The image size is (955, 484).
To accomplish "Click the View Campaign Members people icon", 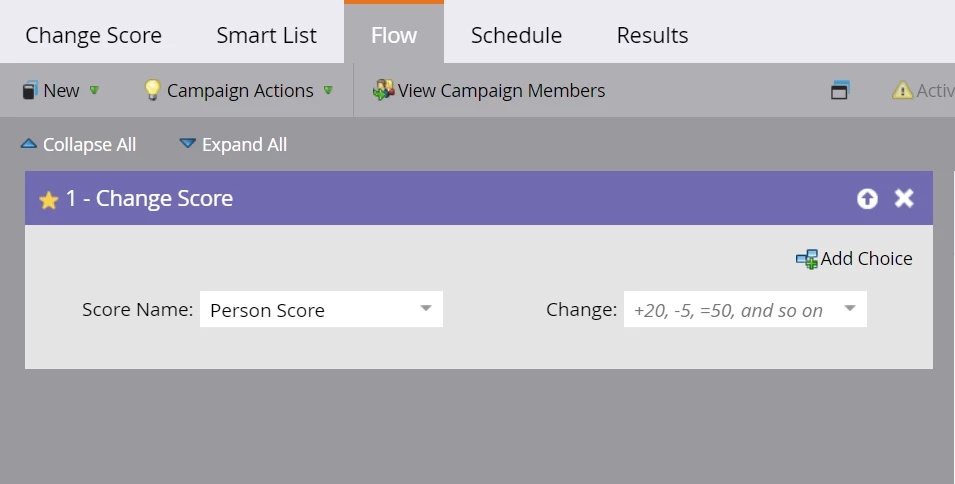I will (383, 90).
